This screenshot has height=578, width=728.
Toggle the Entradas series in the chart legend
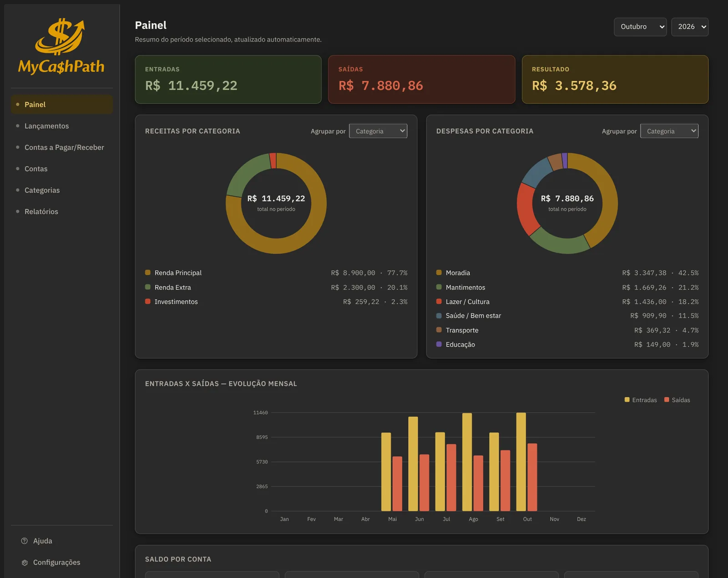click(x=641, y=400)
